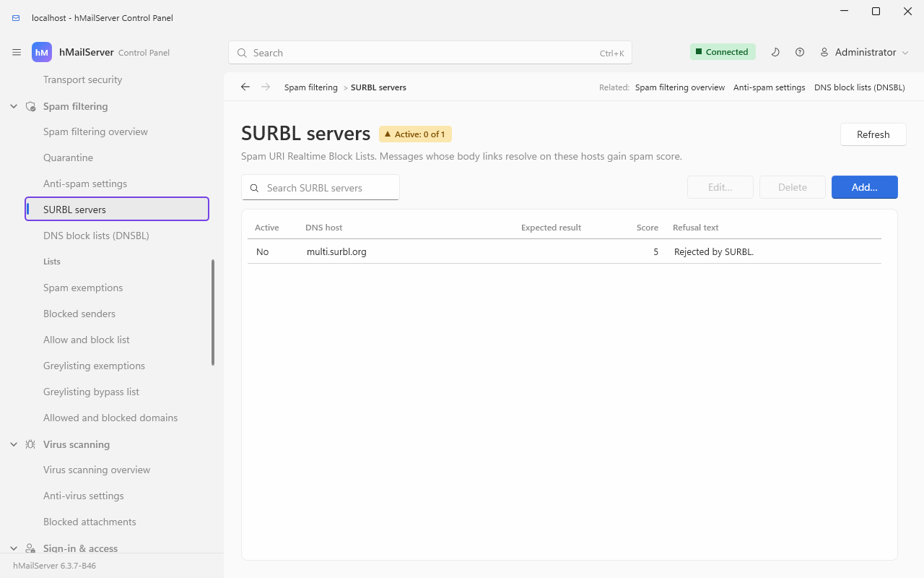The image size is (924, 578).
Task: Open related Anti-spam settings link
Action: [x=770, y=87]
